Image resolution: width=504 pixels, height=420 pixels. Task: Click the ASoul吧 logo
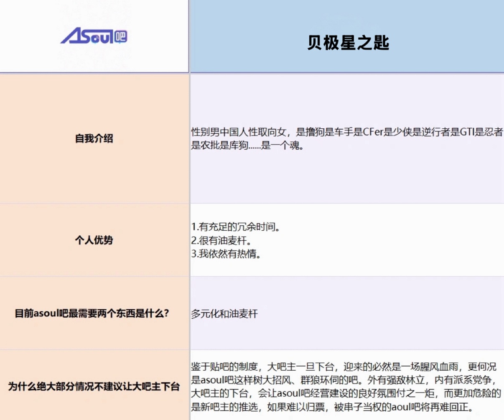94,36
